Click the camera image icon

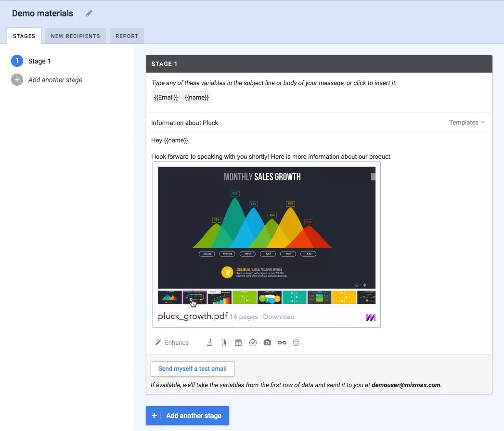pos(267,342)
